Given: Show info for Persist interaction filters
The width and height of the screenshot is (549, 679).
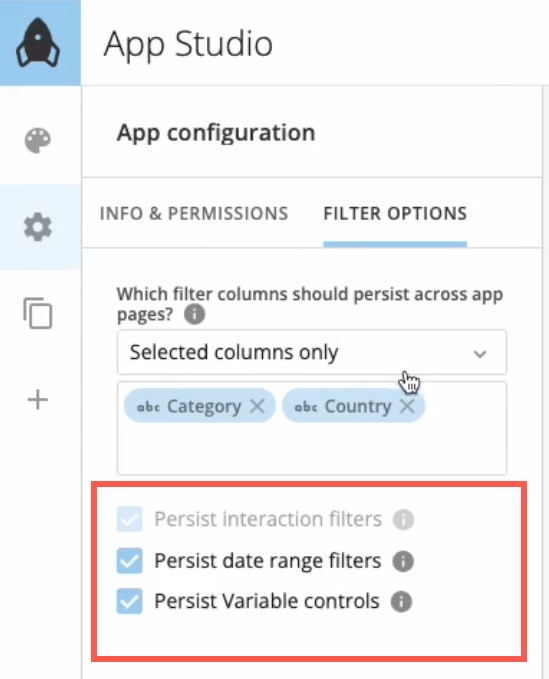Looking at the screenshot, I should point(404,519).
